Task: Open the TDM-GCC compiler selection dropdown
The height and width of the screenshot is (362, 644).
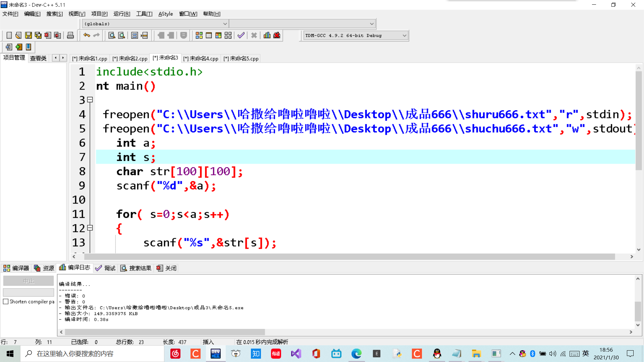Action: tap(404, 36)
